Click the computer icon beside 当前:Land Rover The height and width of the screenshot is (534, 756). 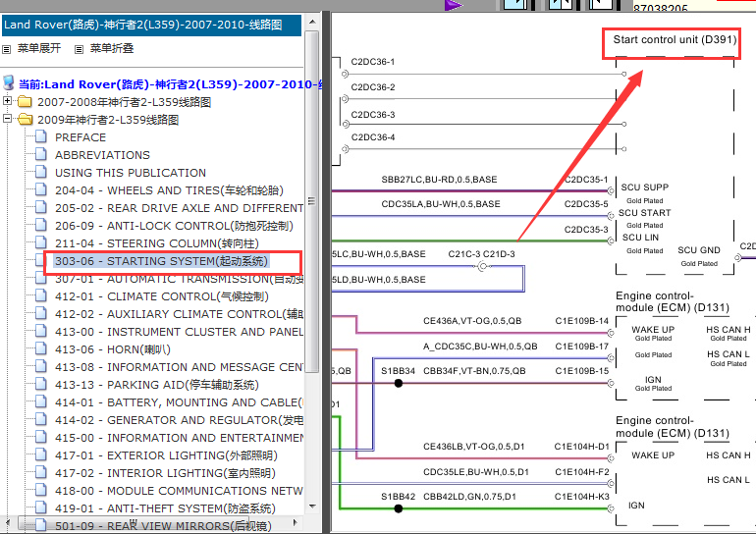coord(9,82)
